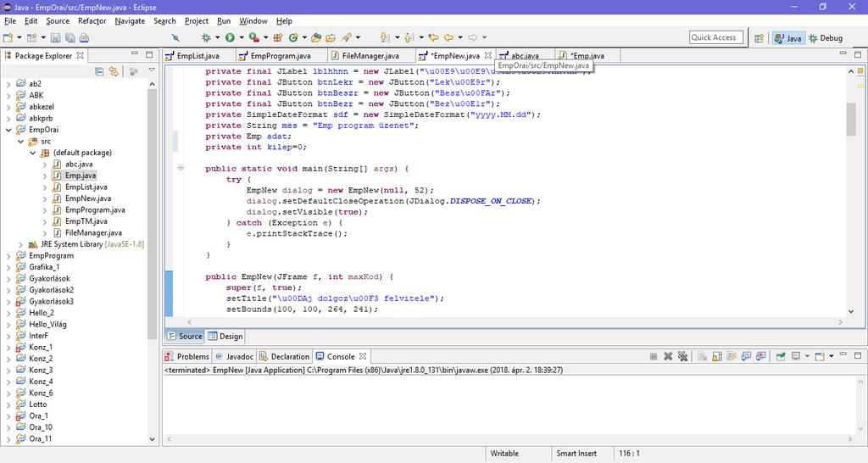868x463 pixels.
Task: Click the Run Last Tool coverage icon
Action: (253, 37)
